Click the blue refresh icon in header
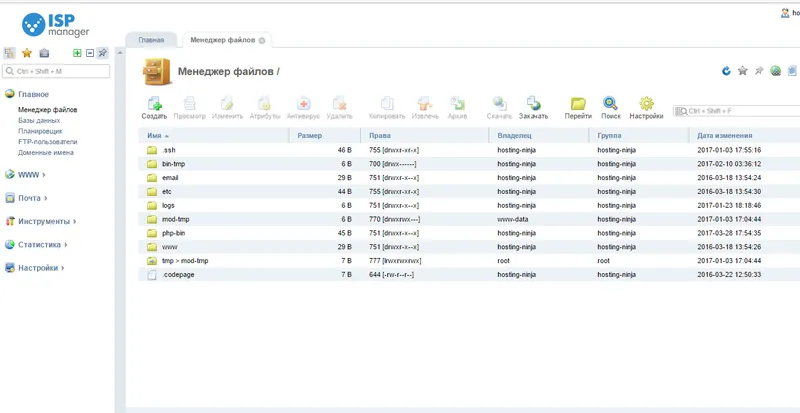 coord(726,71)
